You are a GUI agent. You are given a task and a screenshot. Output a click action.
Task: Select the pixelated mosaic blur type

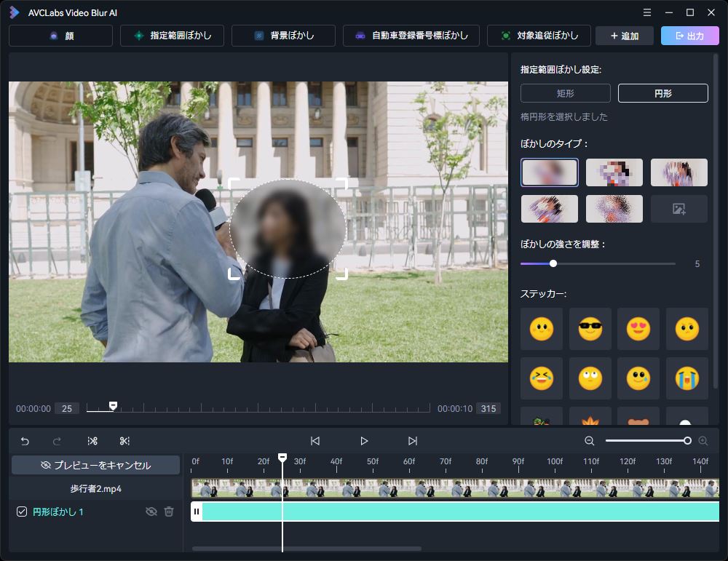coord(614,172)
